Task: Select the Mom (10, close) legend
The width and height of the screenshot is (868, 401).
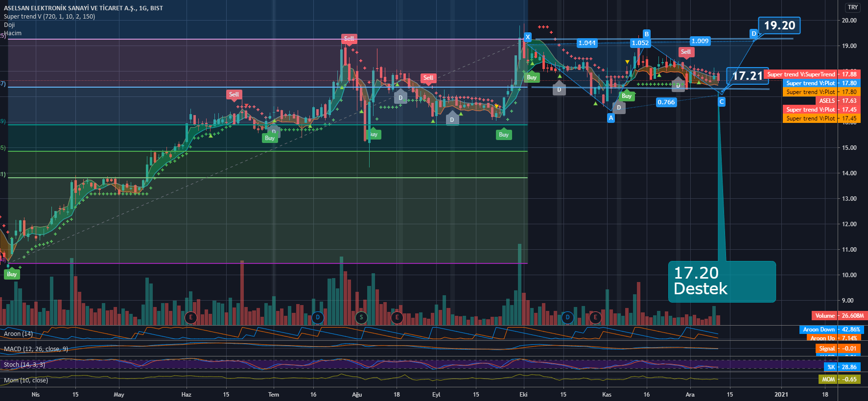Action: [26, 380]
